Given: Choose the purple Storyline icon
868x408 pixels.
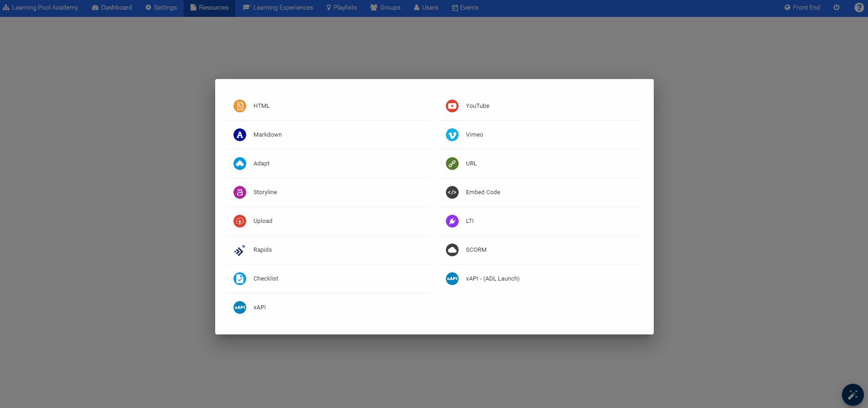Looking at the screenshot, I should (x=240, y=192).
